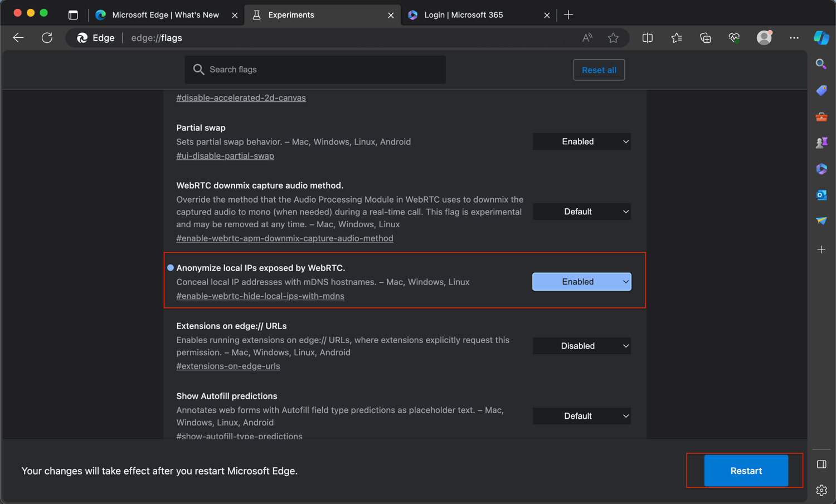The image size is (836, 504).
Task: Open sidebar settings gear icon
Action: (821, 490)
